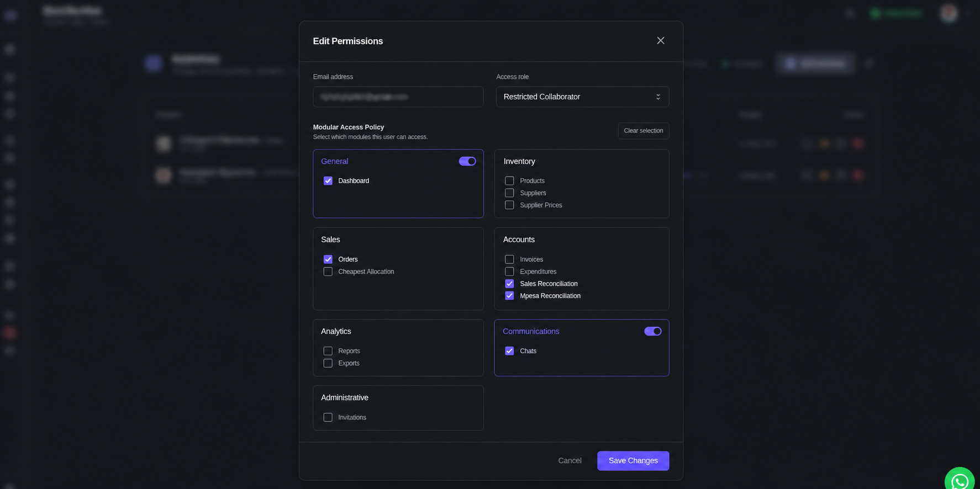Open user avatar in background header

pos(949,13)
